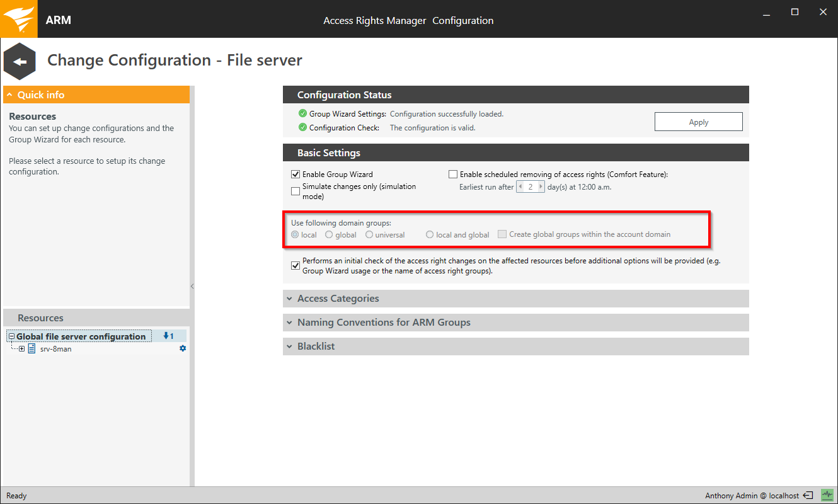Click the srv-8man server document icon

(x=32, y=348)
